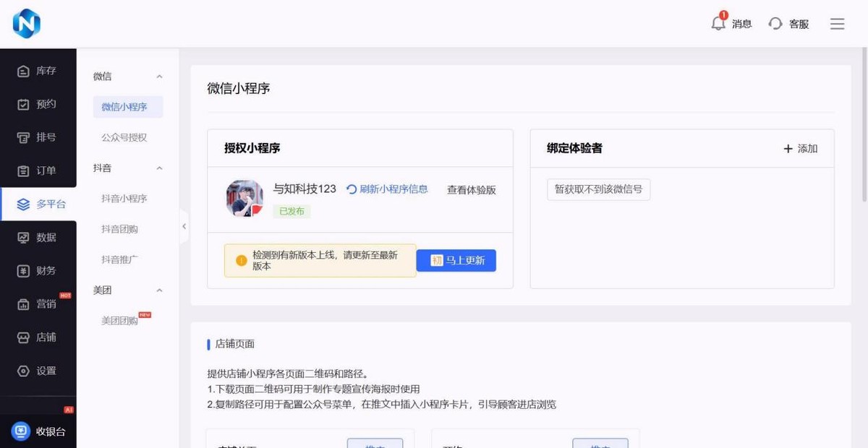Click the 消息 notification bell

pyautogui.click(x=718, y=23)
